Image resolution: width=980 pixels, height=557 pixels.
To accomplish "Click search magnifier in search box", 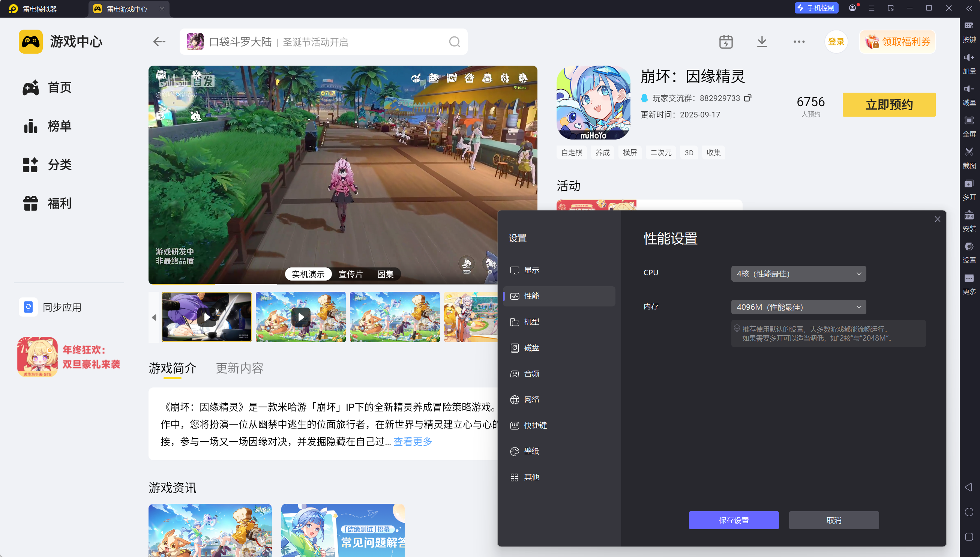I will click(x=454, y=42).
